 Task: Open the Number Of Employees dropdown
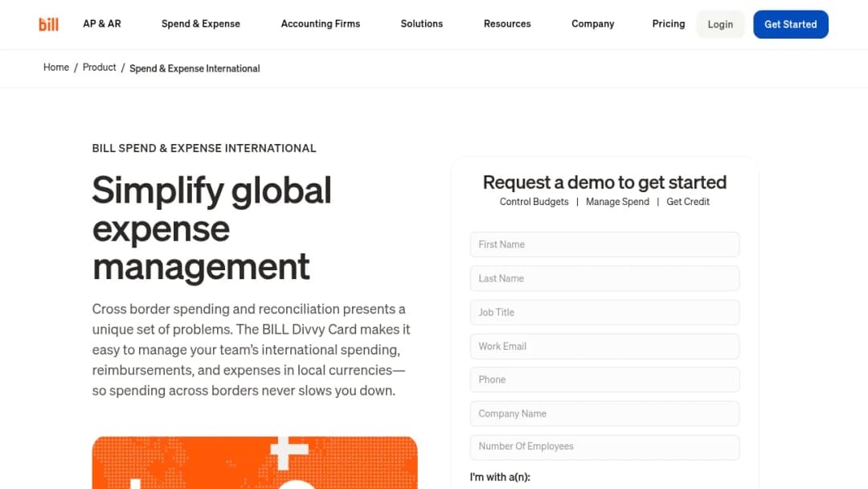(604, 447)
